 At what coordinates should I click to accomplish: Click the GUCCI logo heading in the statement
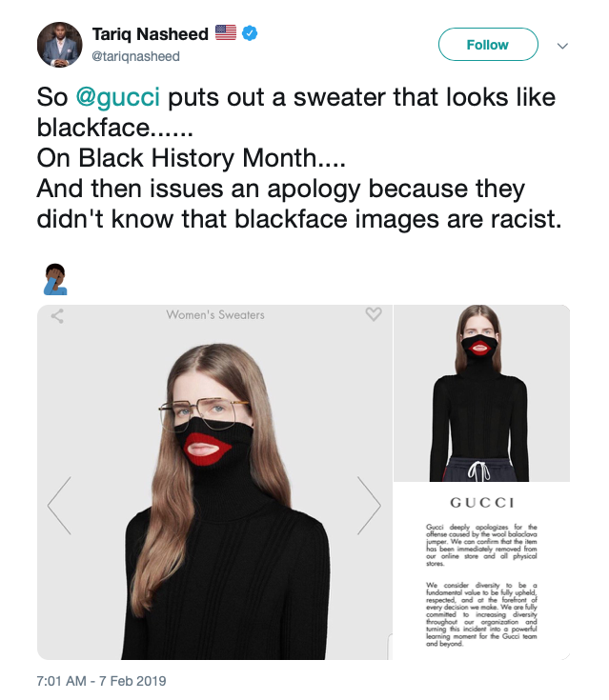482,503
